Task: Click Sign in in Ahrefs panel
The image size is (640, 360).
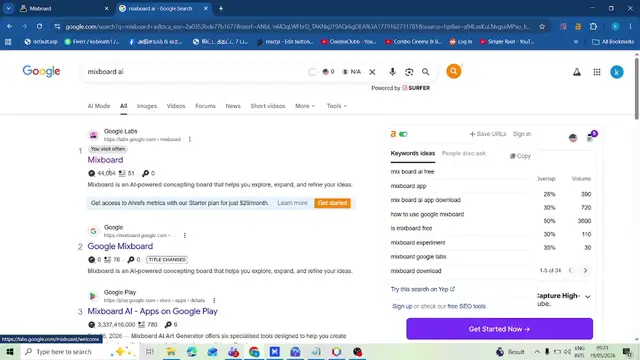Action: point(522,134)
